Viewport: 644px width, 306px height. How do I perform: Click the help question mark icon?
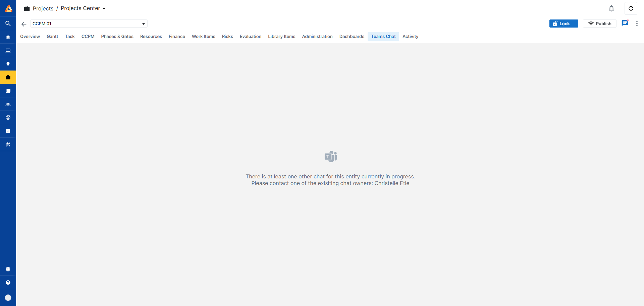8,282
